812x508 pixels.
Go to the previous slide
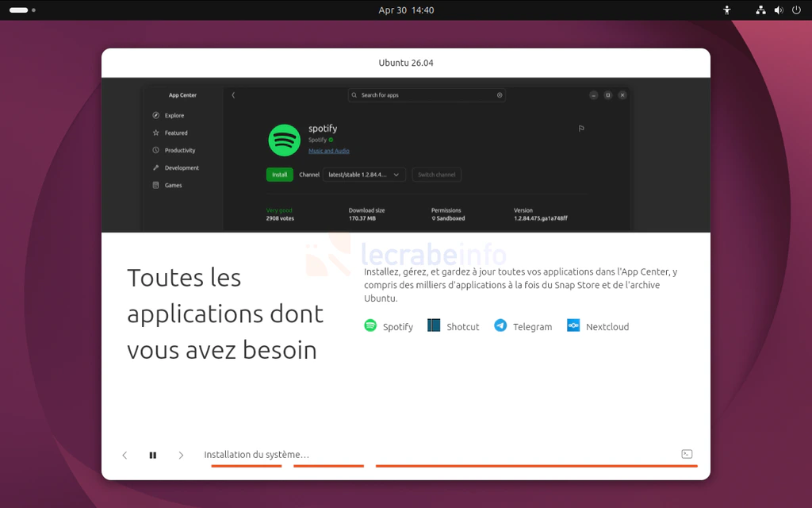tap(124, 455)
